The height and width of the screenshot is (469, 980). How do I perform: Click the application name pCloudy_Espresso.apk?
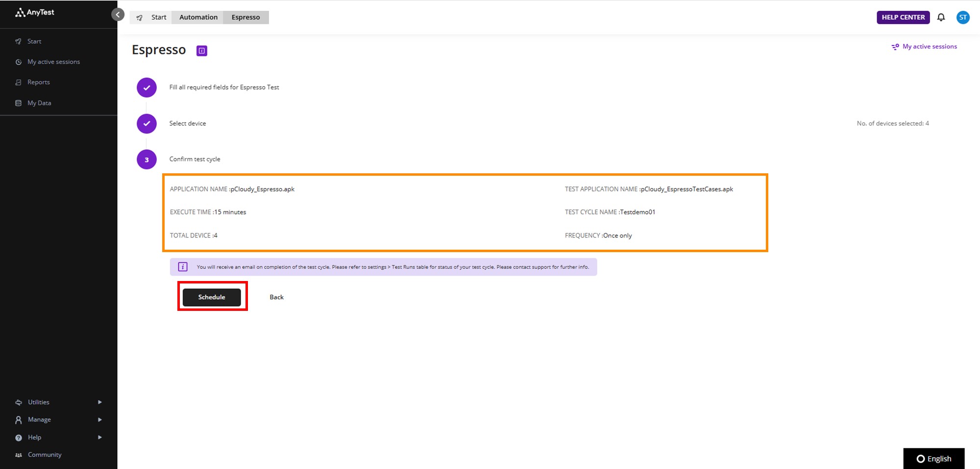pyautogui.click(x=263, y=189)
